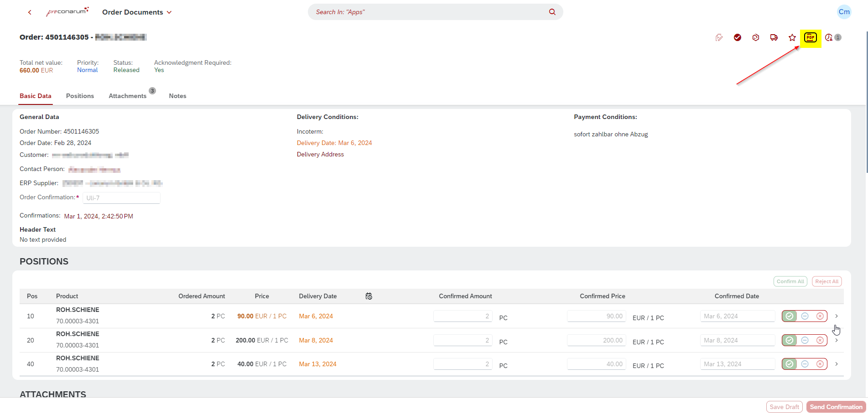868x415 pixels.
Task: Click the Send Confirmation button
Action: [x=836, y=407]
